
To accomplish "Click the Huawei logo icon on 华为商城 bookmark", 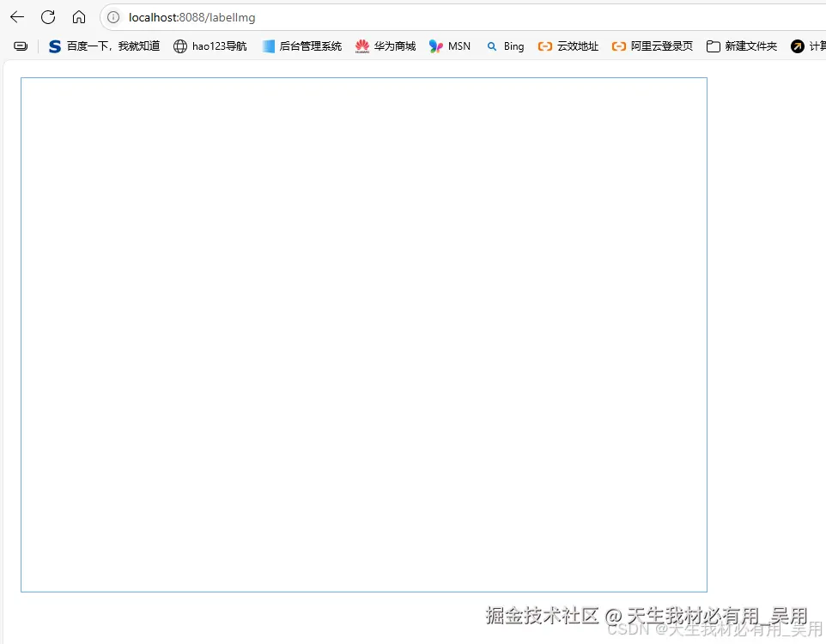I will click(361, 46).
